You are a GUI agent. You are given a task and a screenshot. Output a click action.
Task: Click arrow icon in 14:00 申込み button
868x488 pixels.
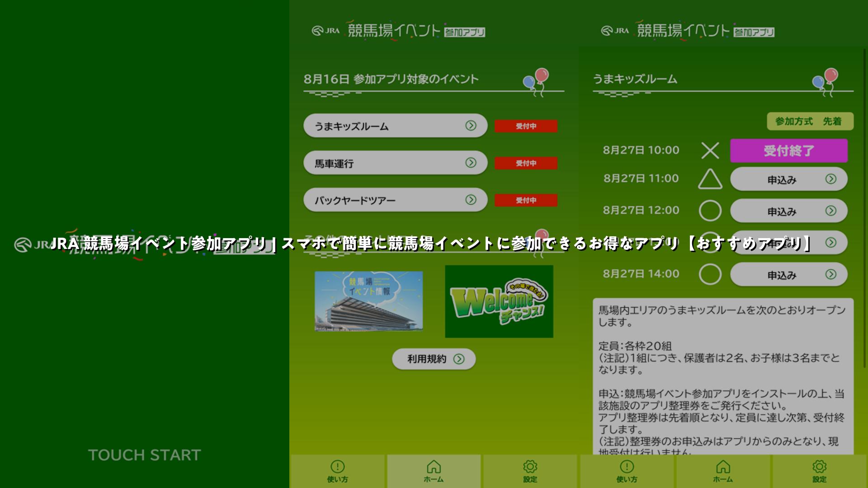point(831,274)
